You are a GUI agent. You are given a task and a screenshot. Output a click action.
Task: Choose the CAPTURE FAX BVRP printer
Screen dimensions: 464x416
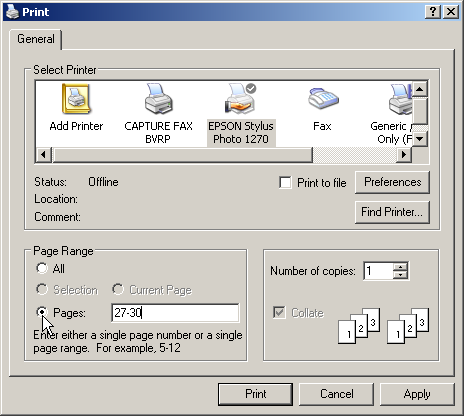pos(158,114)
